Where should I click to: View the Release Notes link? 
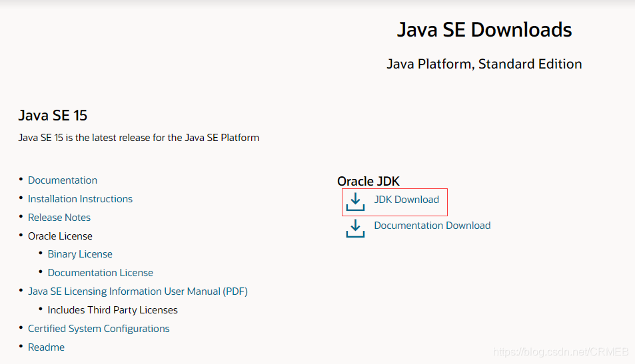tap(59, 217)
